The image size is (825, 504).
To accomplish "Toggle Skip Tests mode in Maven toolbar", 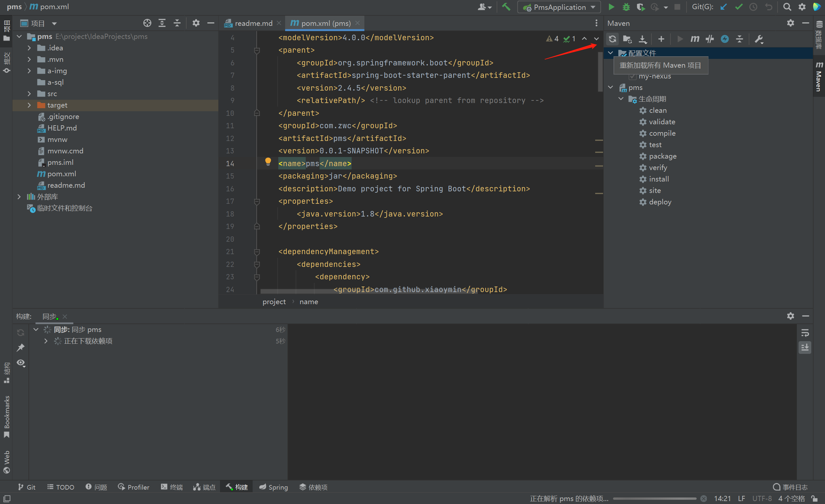I will point(709,39).
